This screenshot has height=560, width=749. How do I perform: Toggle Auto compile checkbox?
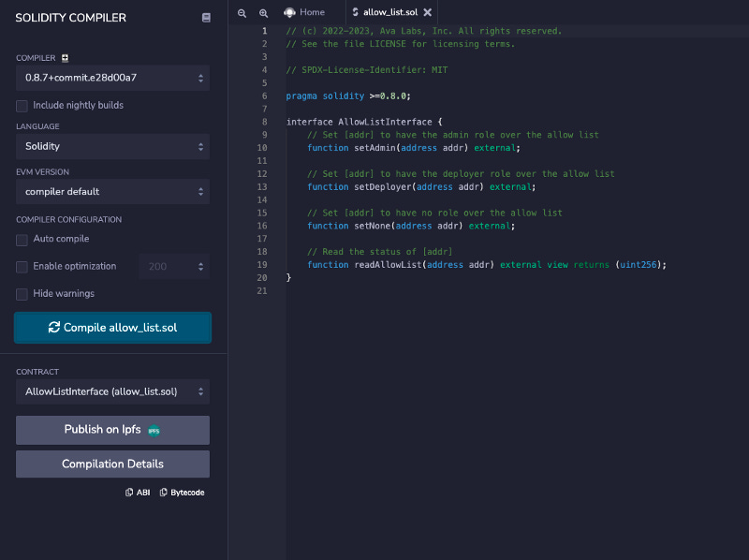click(x=22, y=240)
